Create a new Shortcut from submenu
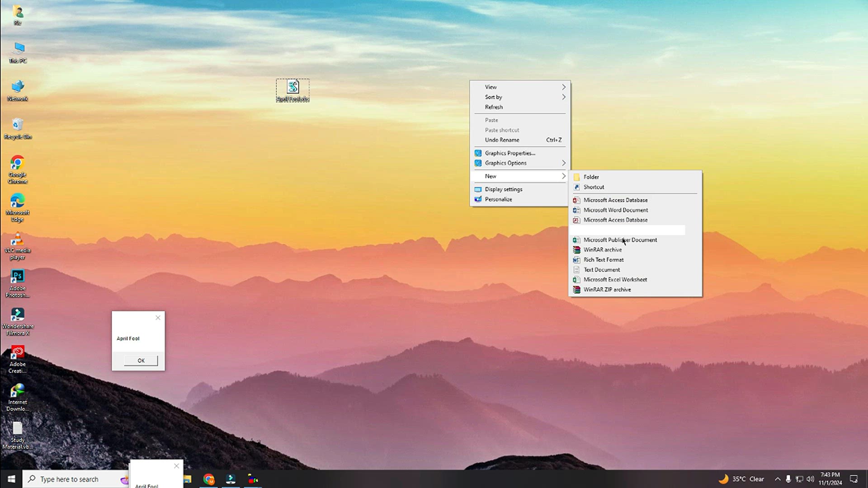 coord(635,187)
